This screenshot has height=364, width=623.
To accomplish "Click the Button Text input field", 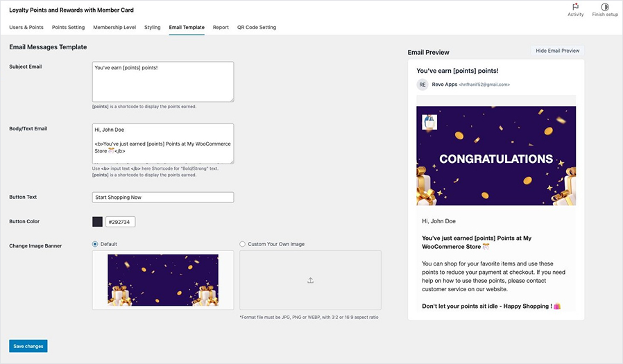I will coord(163,198).
